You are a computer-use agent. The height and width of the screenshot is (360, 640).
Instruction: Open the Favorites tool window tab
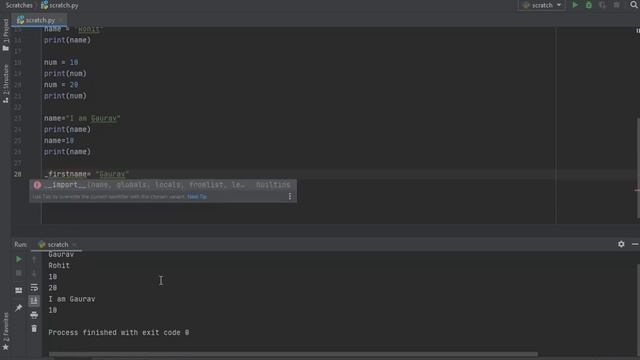tap(5, 331)
